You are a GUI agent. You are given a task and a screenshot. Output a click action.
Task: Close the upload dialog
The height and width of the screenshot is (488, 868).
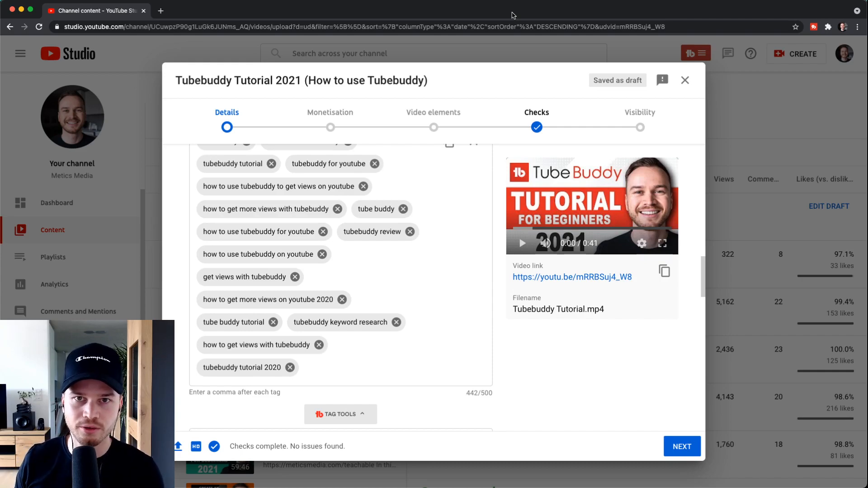(685, 80)
